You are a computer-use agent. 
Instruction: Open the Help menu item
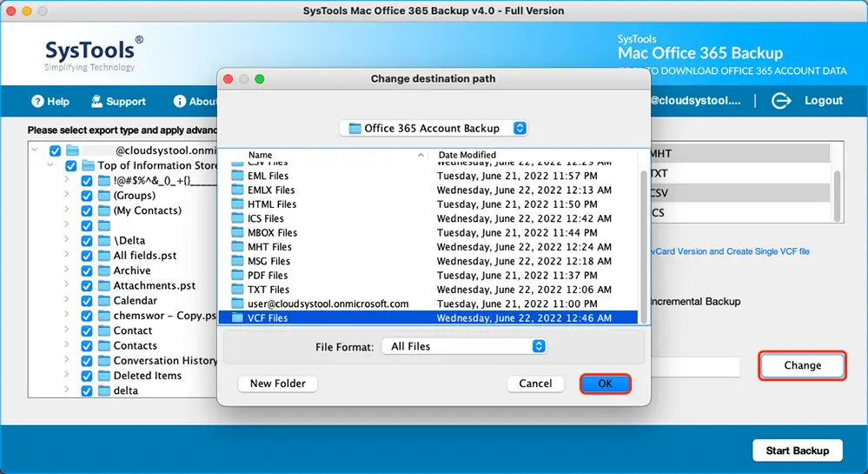50,102
